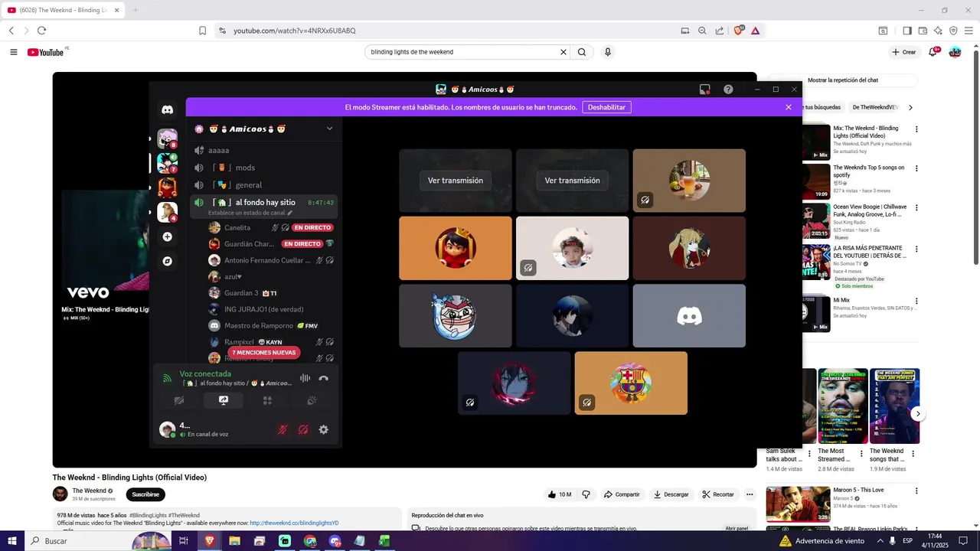980x551 pixels.
Task: Open options for The Weeknd's Top 5 songs
Action: tap(916, 169)
